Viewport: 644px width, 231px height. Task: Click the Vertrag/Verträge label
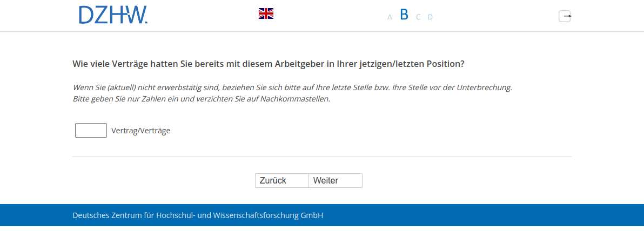140,131
